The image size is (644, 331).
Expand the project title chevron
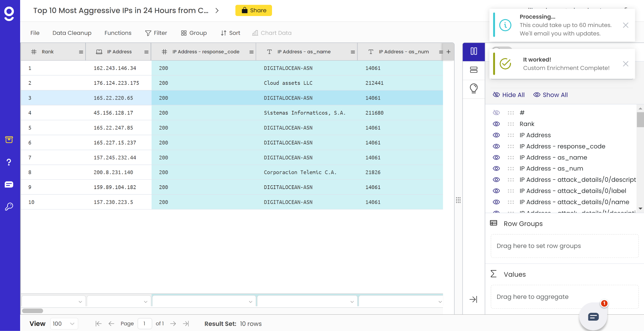[x=217, y=11]
